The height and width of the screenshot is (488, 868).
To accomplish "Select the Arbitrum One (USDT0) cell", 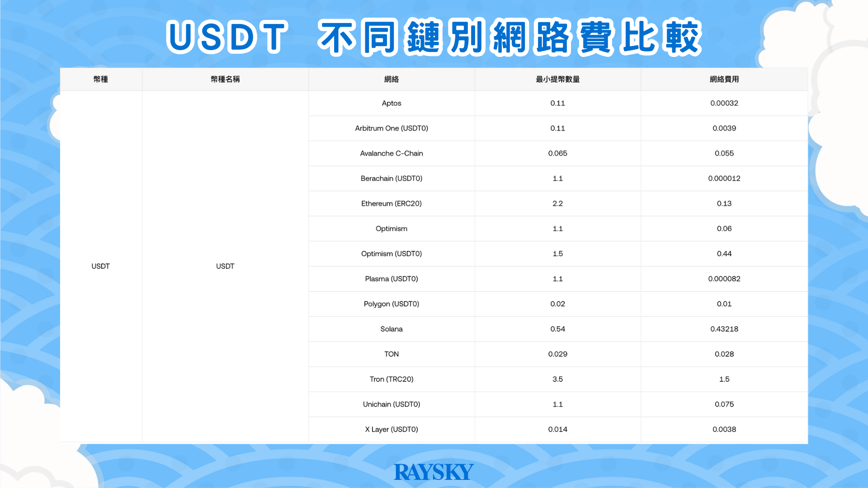I will coord(392,128).
